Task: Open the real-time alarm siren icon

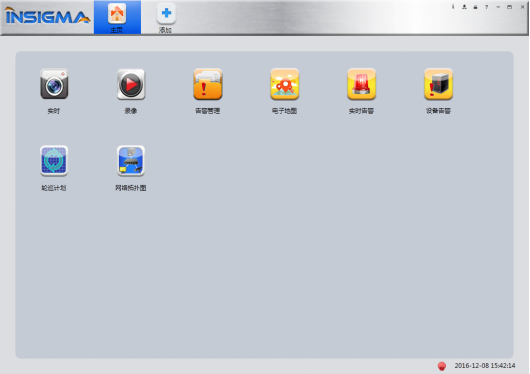Action: 361,84
